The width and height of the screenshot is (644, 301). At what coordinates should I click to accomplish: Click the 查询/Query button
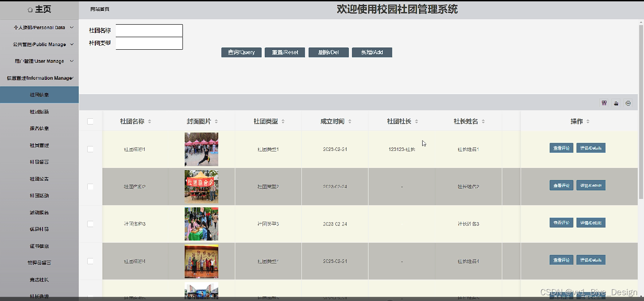coord(241,52)
